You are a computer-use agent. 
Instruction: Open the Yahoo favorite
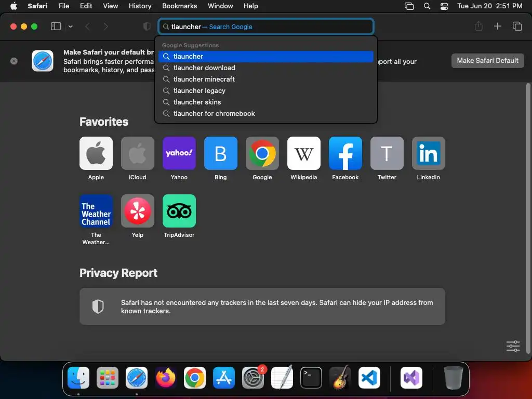179,153
